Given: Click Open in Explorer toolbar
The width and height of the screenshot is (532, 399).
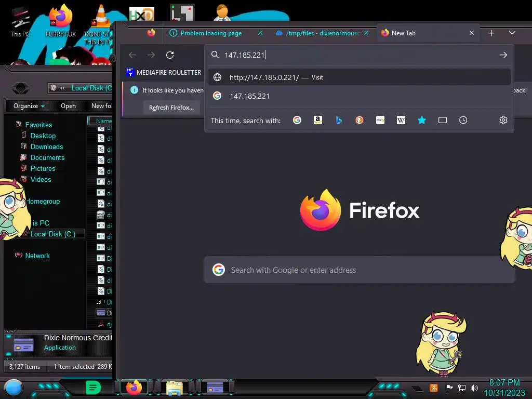Looking at the screenshot, I should (68, 106).
